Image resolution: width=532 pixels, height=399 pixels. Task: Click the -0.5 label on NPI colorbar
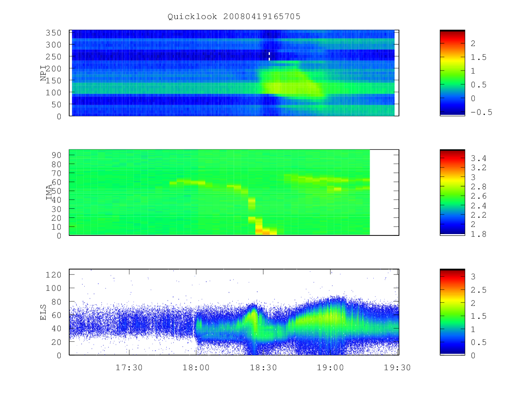tap(481, 112)
